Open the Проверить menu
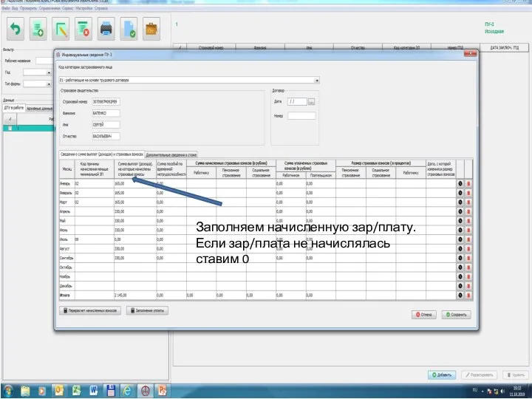This screenshot has height=399, width=532. (x=29, y=8)
